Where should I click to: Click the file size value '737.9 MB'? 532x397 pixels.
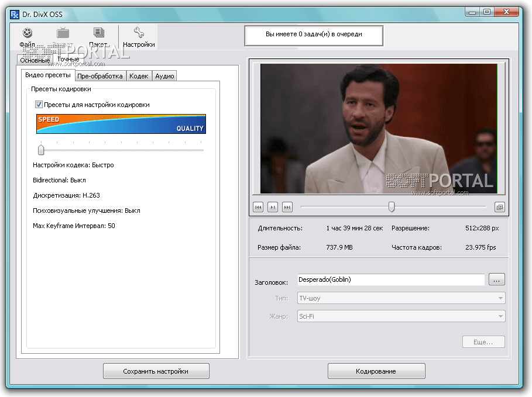tap(339, 247)
